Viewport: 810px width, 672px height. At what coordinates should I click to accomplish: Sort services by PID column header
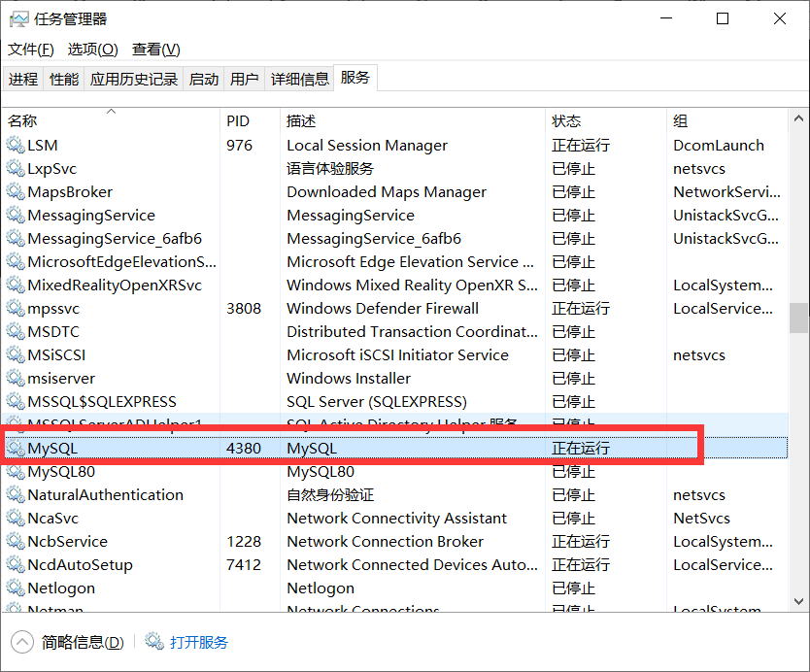click(x=250, y=120)
